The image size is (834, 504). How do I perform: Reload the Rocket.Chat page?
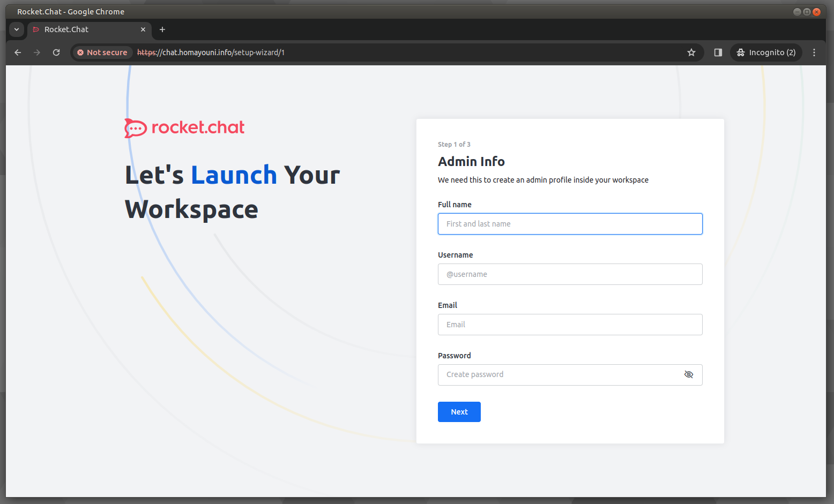(x=56, y=52)
